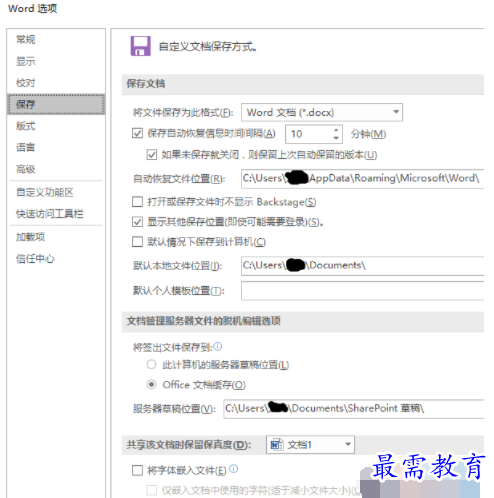The image size is (494, 498).
Task: Click the purple floppy disk save icon
Action: coord(140,46)
